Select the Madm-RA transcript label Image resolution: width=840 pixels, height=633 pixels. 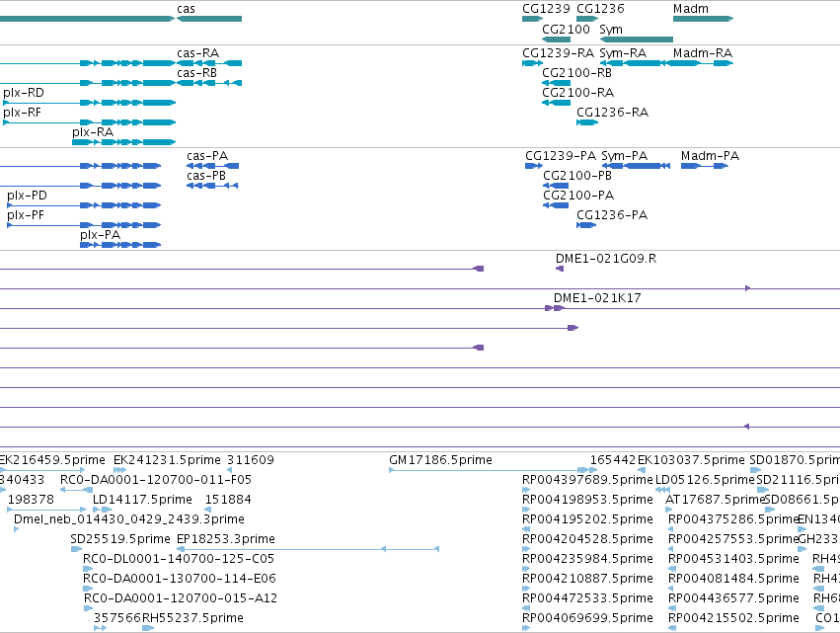click(703, 53)
